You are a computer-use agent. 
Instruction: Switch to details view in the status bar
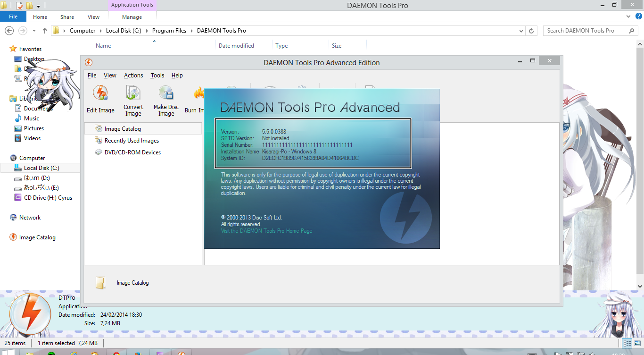[x=627, y=343]
